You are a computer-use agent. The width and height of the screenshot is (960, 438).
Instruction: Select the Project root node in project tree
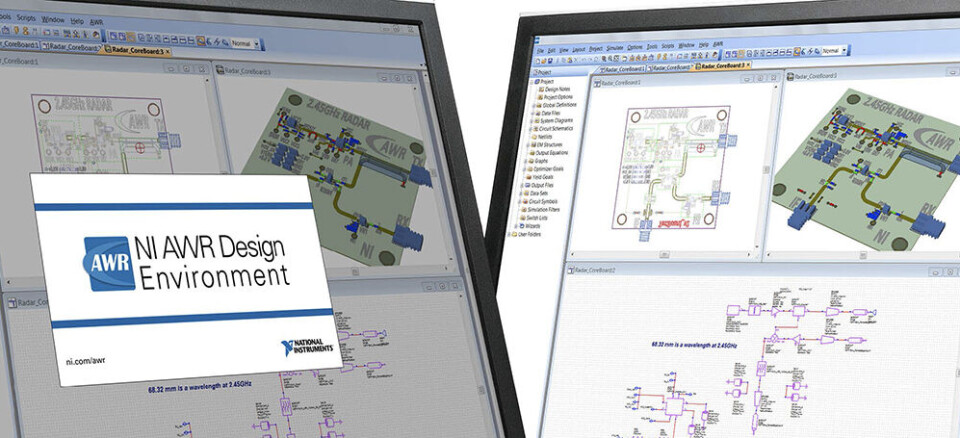tap(545, 81)
